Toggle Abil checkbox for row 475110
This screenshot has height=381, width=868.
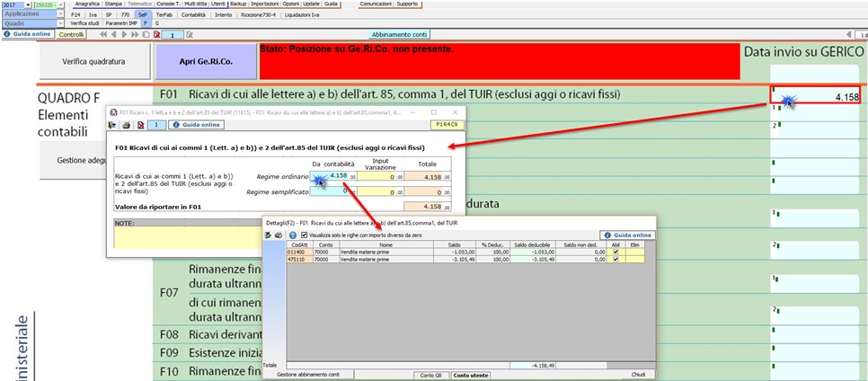(x=616, y=261)
